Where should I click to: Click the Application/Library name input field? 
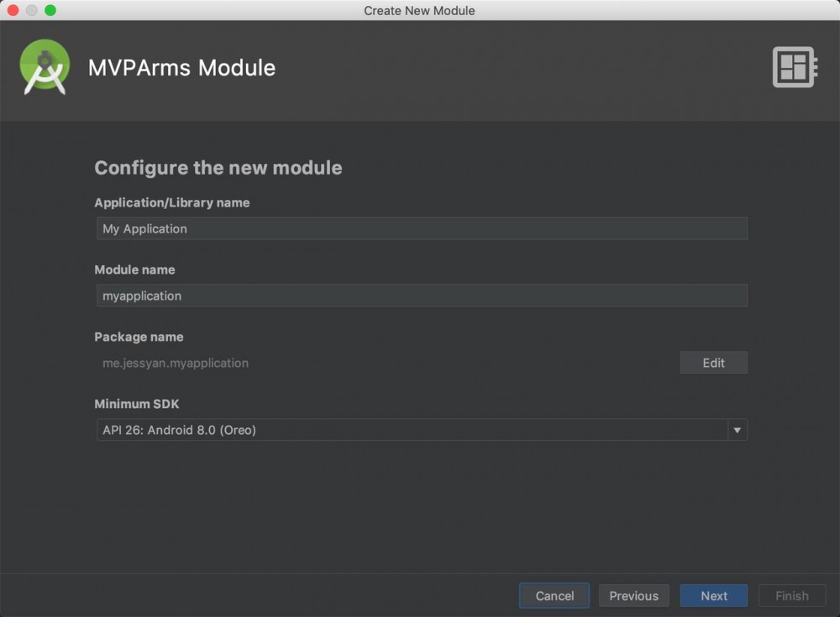click(422, 228)
